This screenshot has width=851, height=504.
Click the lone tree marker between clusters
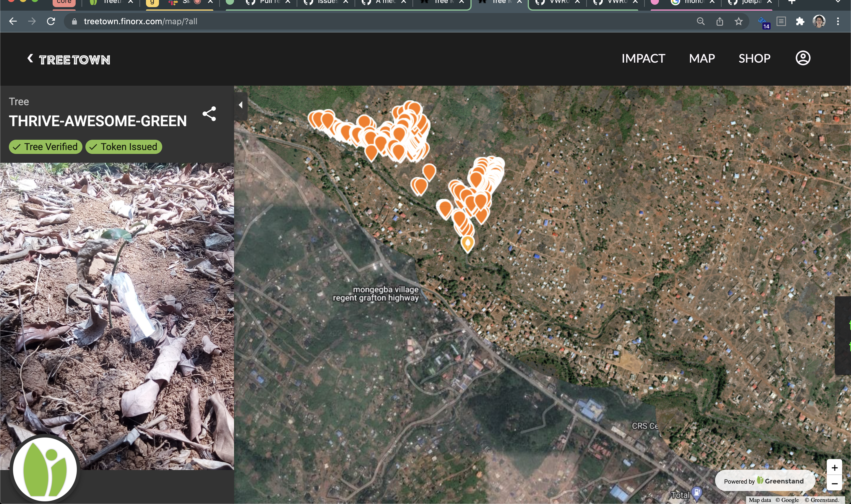(429, 172)
